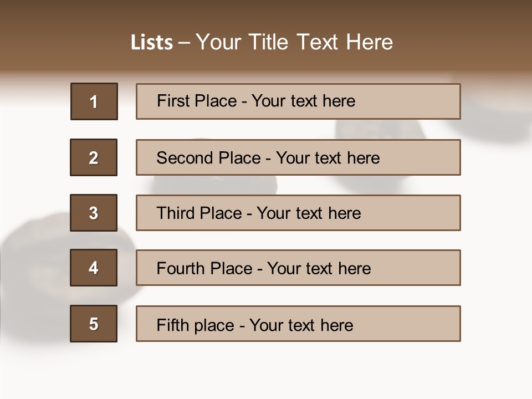Click the empty white area below the list
This screenshot has width=532, height=399.
click(x=266, y=371)
